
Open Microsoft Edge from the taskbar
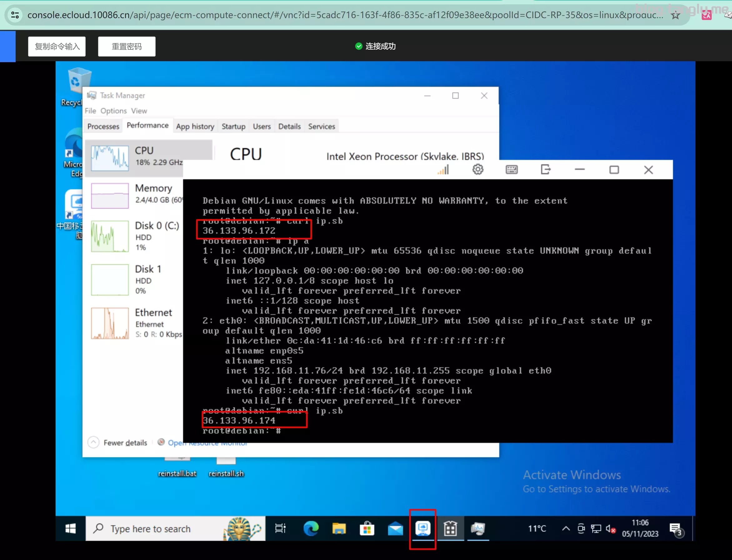point(311,528)
